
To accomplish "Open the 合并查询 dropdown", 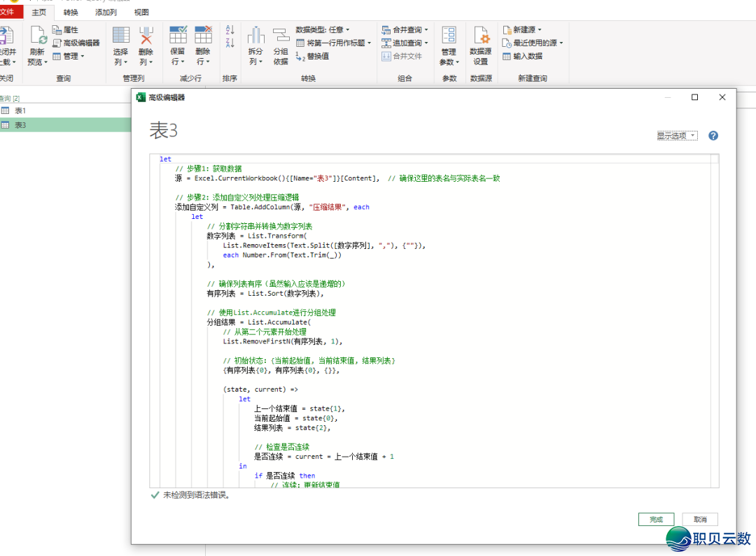I will point(405,30).
